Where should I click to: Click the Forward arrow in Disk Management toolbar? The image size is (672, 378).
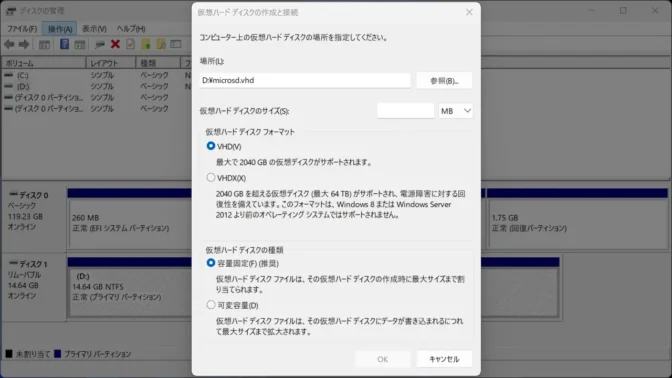pos(24,44)
